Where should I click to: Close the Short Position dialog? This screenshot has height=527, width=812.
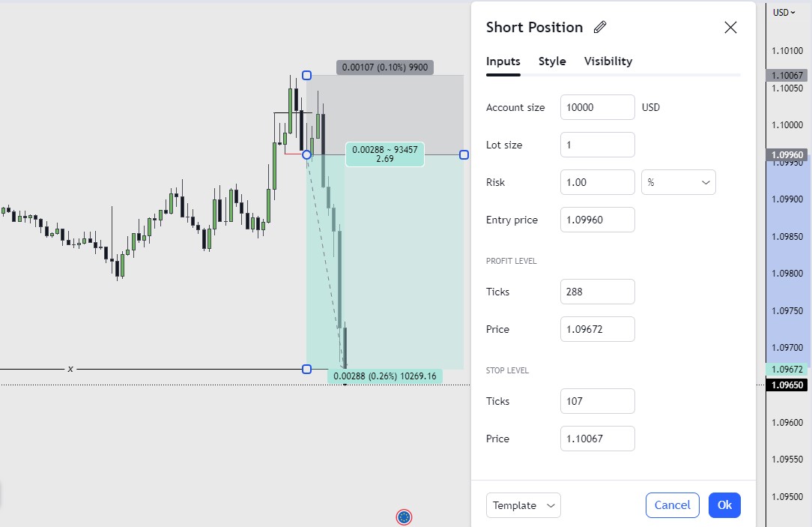[730, 28]
